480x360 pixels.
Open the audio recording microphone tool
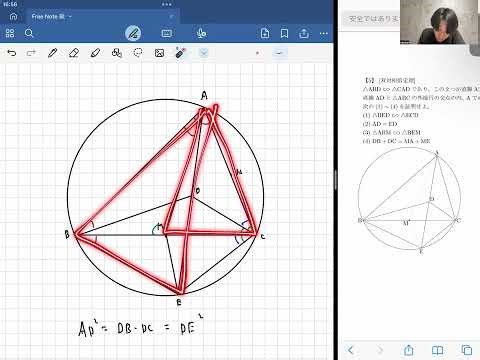pos(201,33)
